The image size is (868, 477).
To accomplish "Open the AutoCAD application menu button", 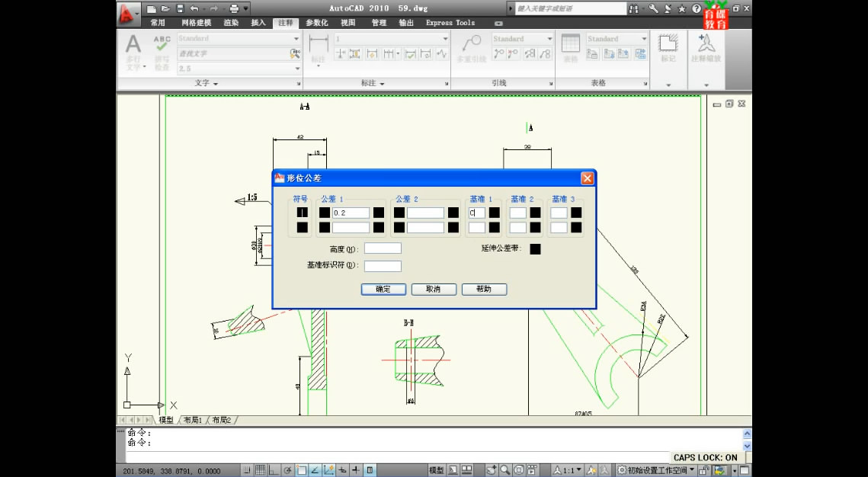I will pos(129,13).
